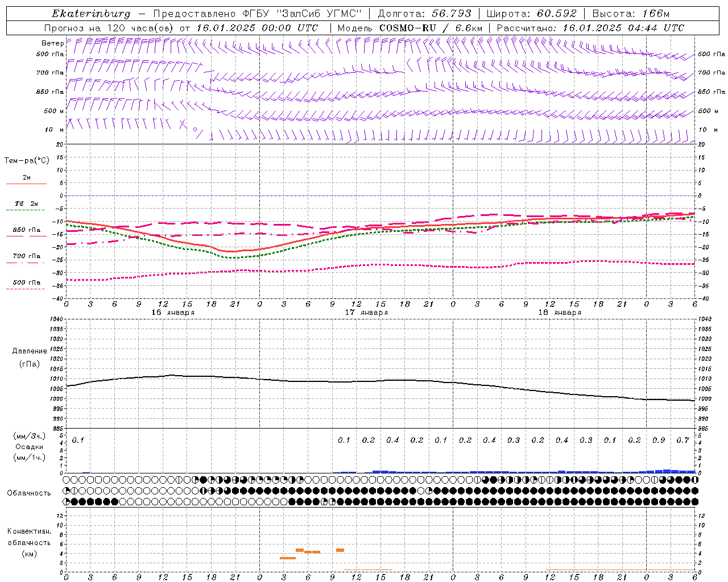Click the Конвективн. label of convective cloud panel
The height and width of the screenshot is (582, 728).
pos(29,531)
